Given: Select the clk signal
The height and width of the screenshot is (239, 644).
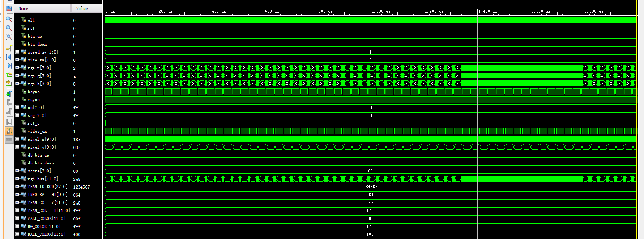Looking at the screenshot, I should pos(31,20).
